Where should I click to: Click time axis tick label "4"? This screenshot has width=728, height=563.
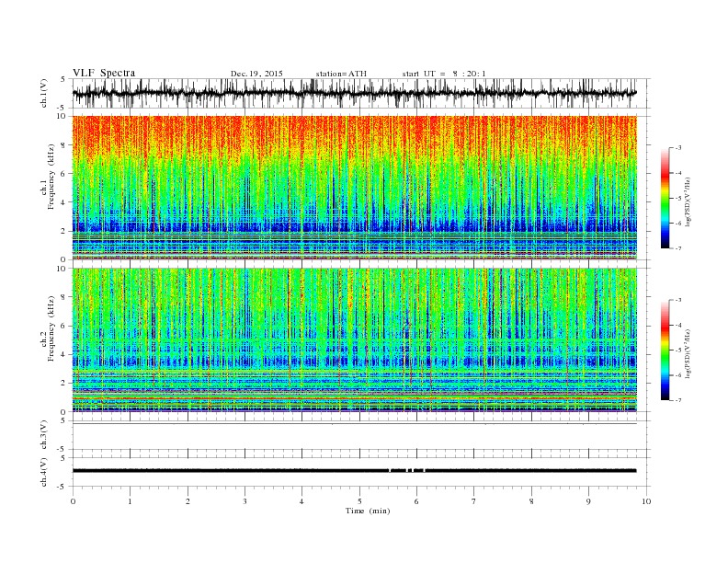point(302,501)
